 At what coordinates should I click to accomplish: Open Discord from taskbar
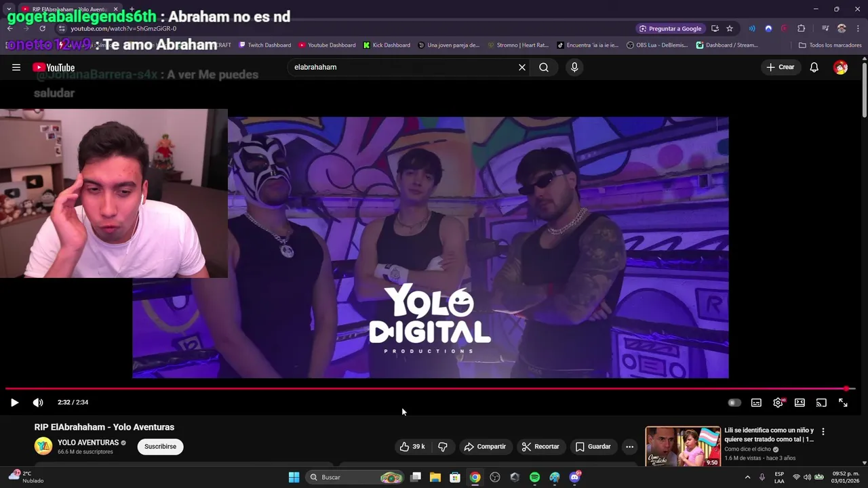pyautogui.click(x=575, y=477)
